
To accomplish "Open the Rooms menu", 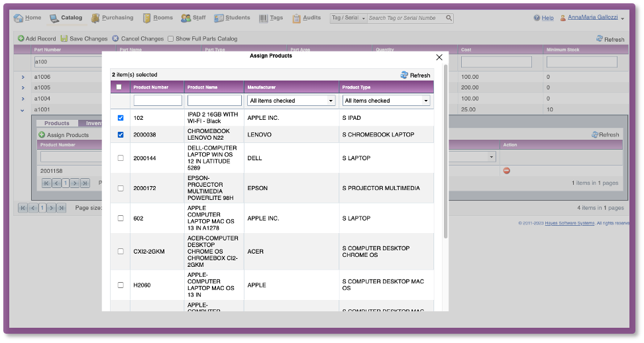I will pyautogui.click(x=158, y=18).
